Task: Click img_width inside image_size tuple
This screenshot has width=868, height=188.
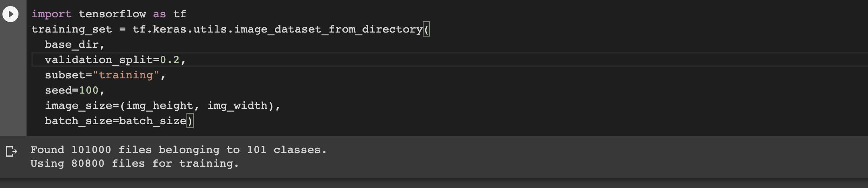Action: 237,106
